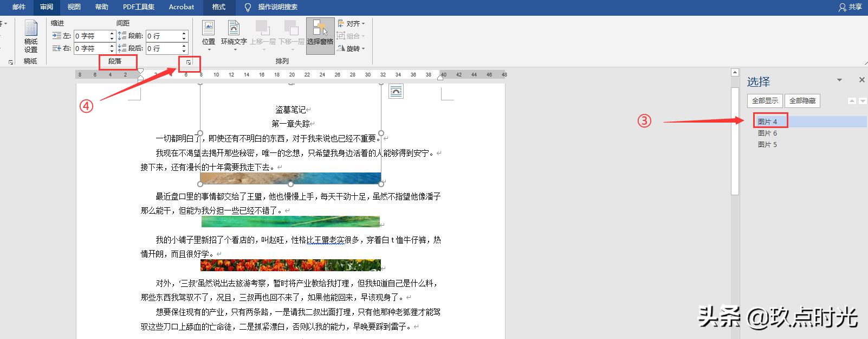Click the 环绕文字 dropdown arrow
This screenshot has height=339, width=868.
[235, 49]
